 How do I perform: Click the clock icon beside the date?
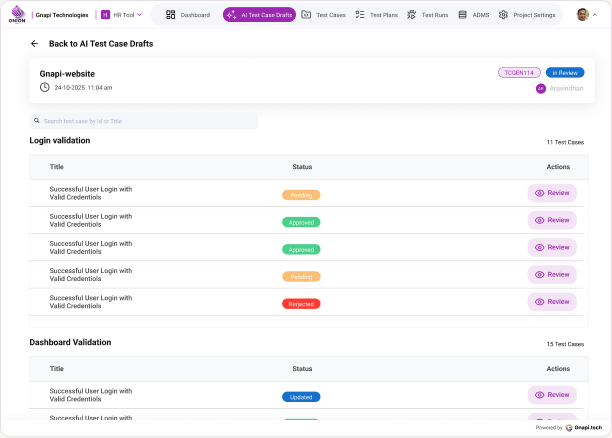45,87
